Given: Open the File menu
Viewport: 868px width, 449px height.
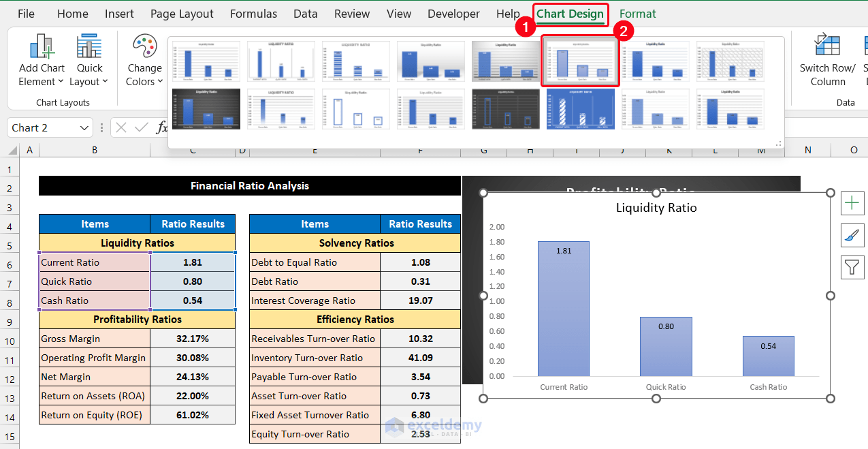Looking at the screenshot, I should [x=26, y=13].
